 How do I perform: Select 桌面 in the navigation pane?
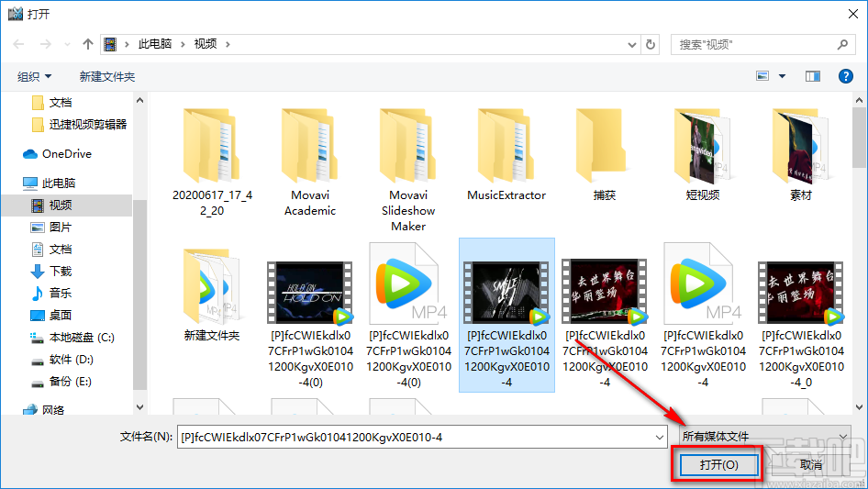[51, 315]
